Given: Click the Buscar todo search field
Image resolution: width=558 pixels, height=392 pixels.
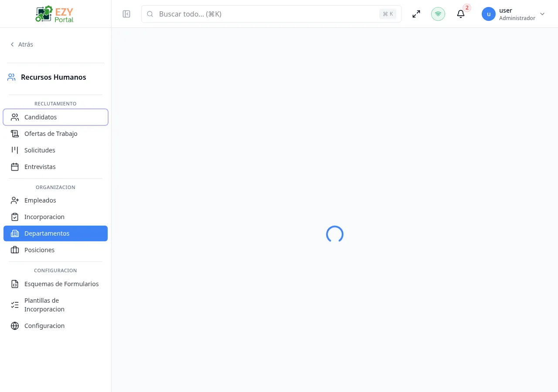Looking at the screenshot, I should (x=271, y=14).
